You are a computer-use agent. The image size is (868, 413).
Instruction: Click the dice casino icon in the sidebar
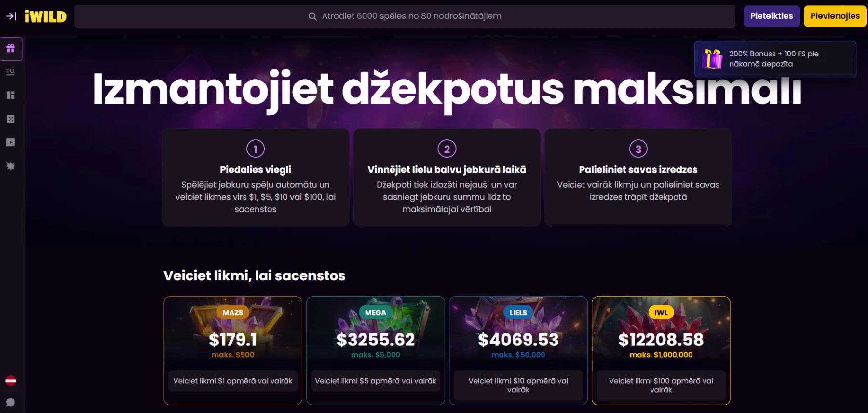11,119
